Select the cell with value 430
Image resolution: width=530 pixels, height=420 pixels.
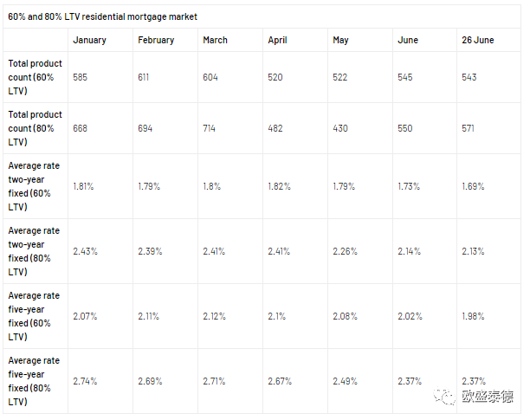click(340, 128)
